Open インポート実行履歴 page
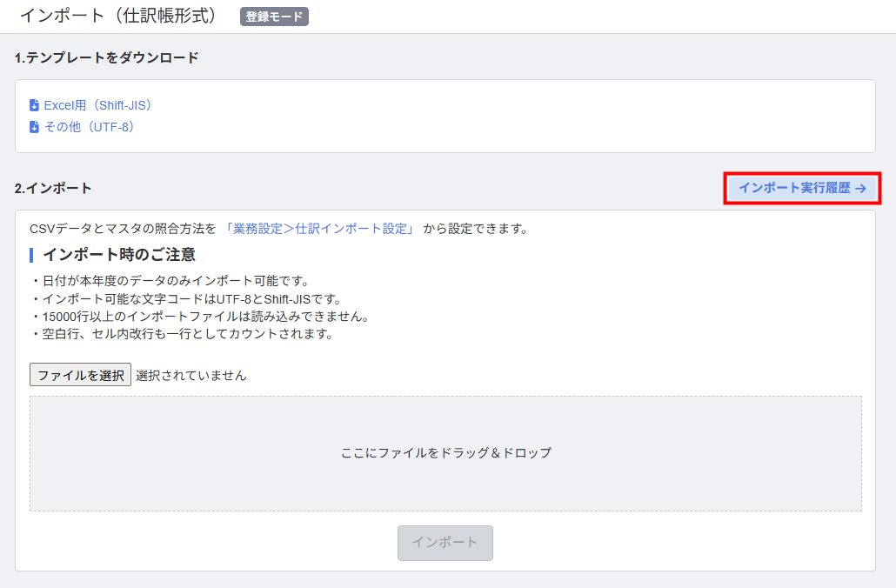Image resolution: width=896 pixels, height=588 pixels. [x=802, y=188]
